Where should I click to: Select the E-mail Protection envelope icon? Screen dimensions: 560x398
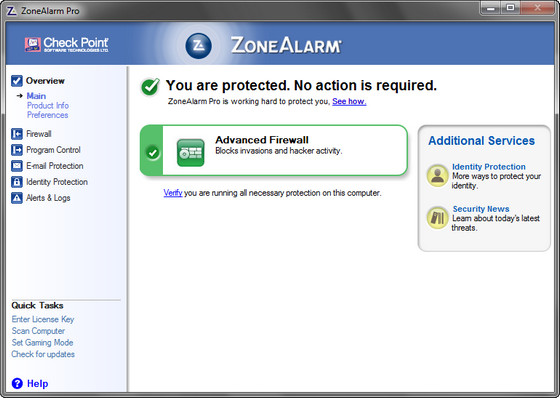coord(17,166)
